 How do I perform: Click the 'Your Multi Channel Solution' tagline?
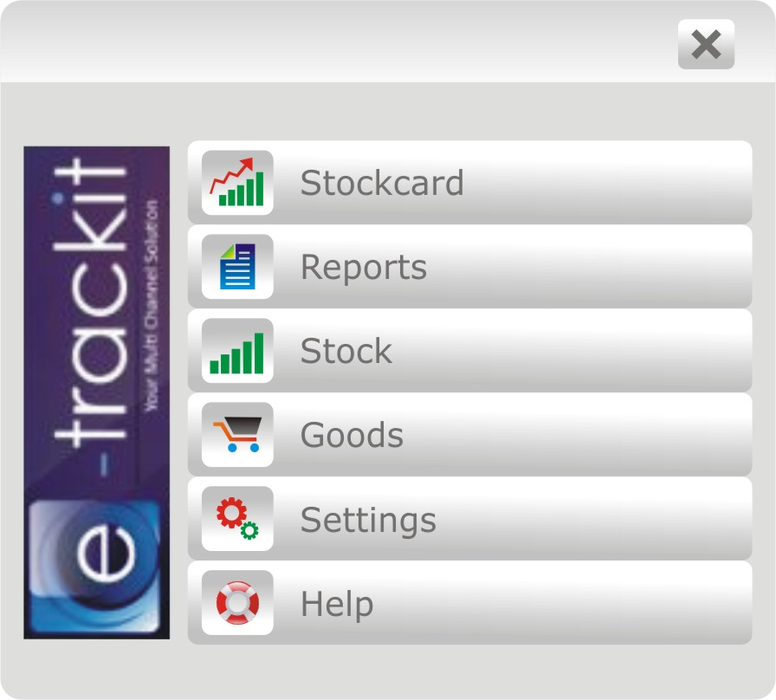(x=152, y=306)
